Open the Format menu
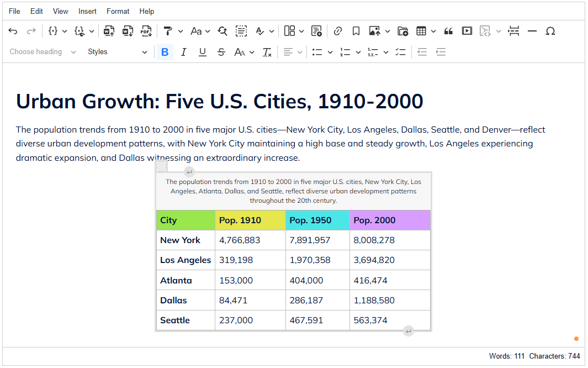The height and width of the screenshot is (368, 588). coord(118,11)
